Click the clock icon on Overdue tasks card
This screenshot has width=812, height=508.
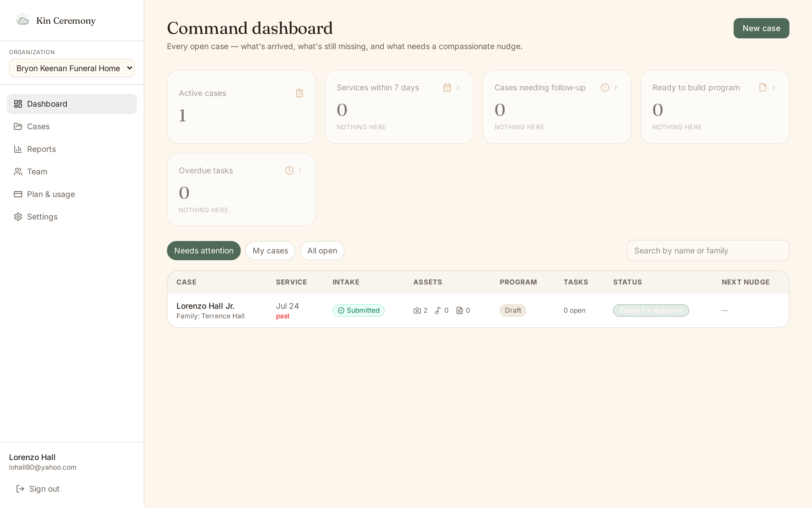(x=289, y=170)
